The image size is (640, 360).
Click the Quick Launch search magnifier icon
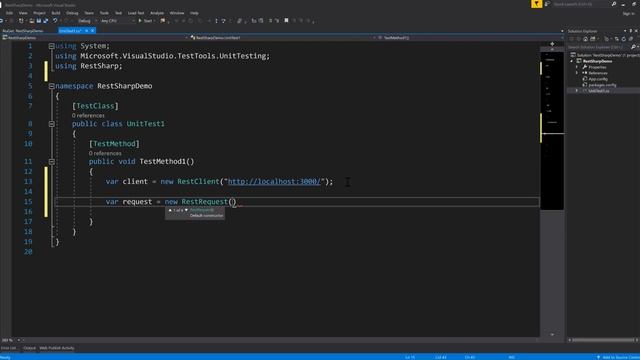tap(614, 4)
